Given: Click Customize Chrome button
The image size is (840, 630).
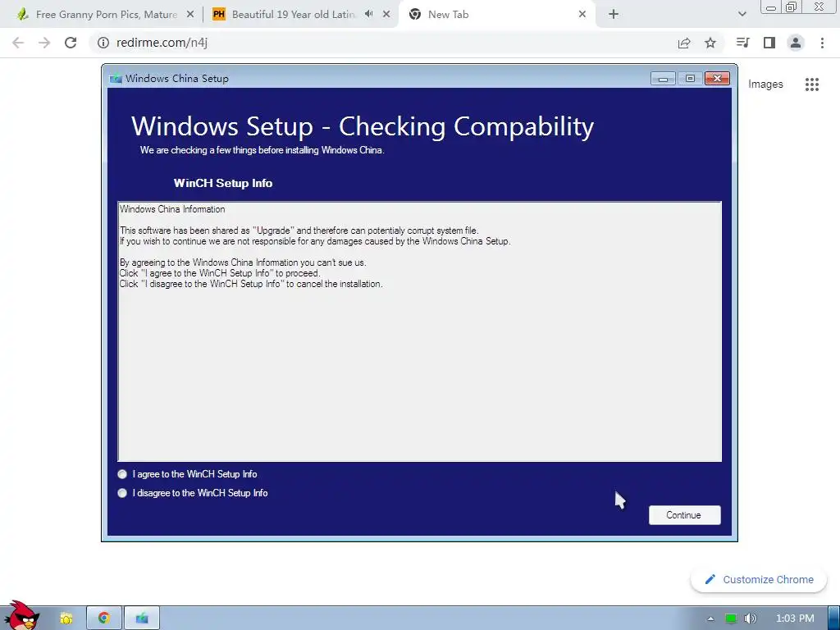Looking at the screenshot, I should [759, 580].
